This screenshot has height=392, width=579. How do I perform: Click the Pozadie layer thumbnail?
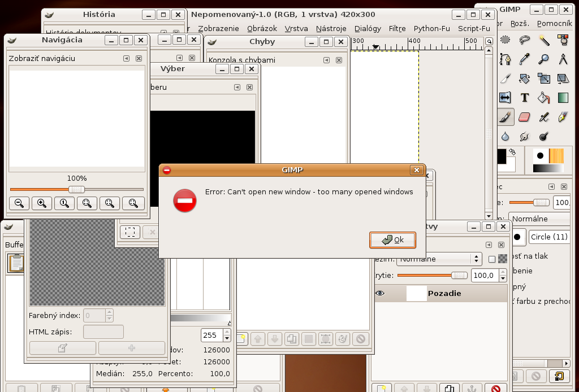click(x=417, y=294)
